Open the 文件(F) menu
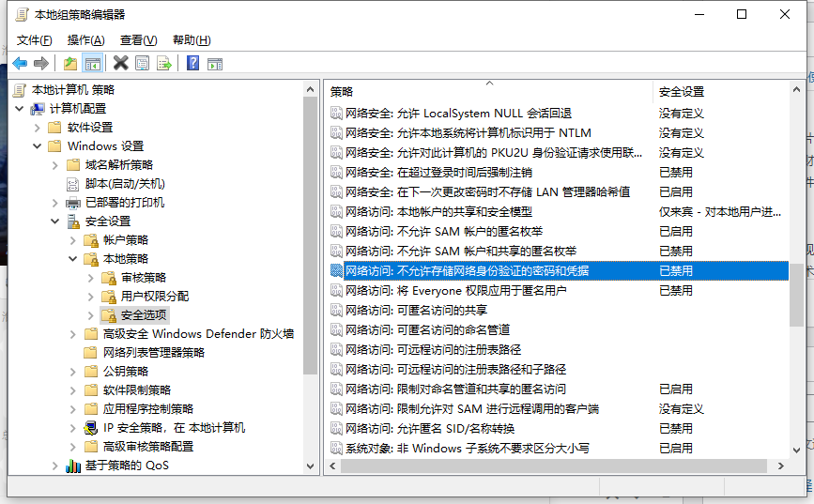Viewport: 814px width, 504px height. [x=34, y=40]
